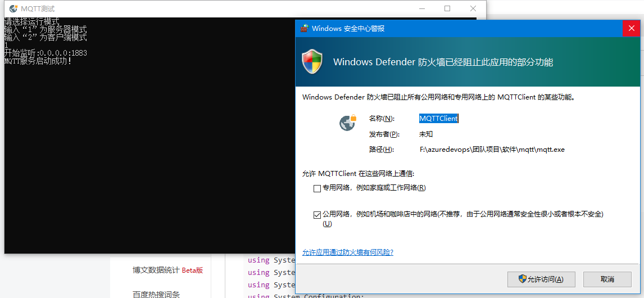Click the publisher value 未知
Viewport: 644px width, 298px height.
point(426,134)
